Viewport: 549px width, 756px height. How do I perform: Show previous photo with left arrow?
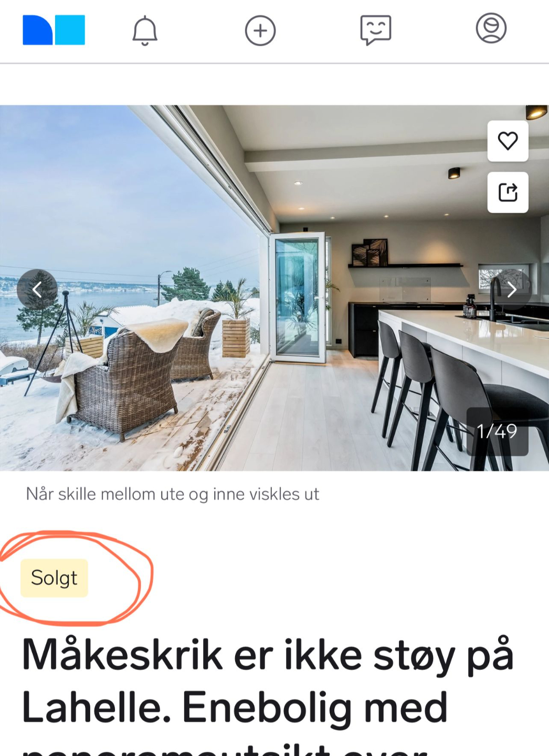(x=37, y=289)
